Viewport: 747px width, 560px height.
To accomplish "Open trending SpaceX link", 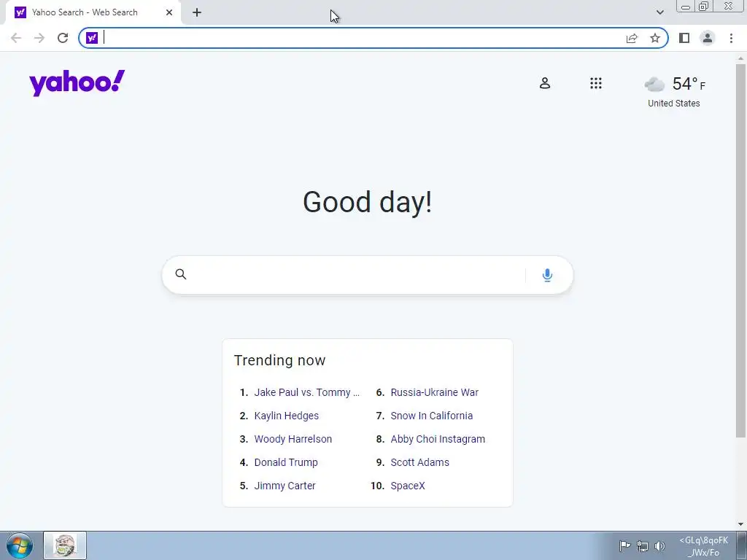I will point(408,486).
